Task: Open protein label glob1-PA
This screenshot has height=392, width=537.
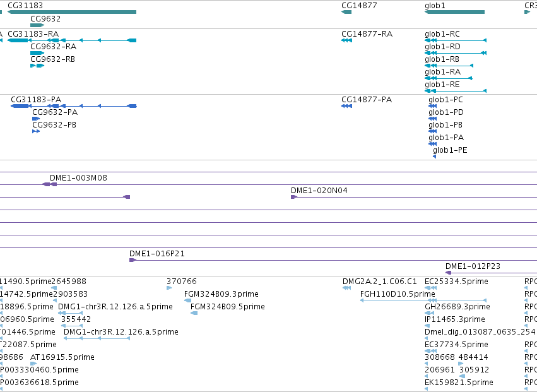Action: point(446,138)
